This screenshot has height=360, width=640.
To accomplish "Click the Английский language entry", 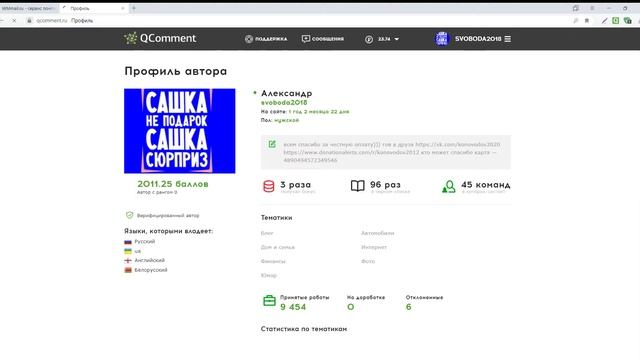I will point(150,260).
